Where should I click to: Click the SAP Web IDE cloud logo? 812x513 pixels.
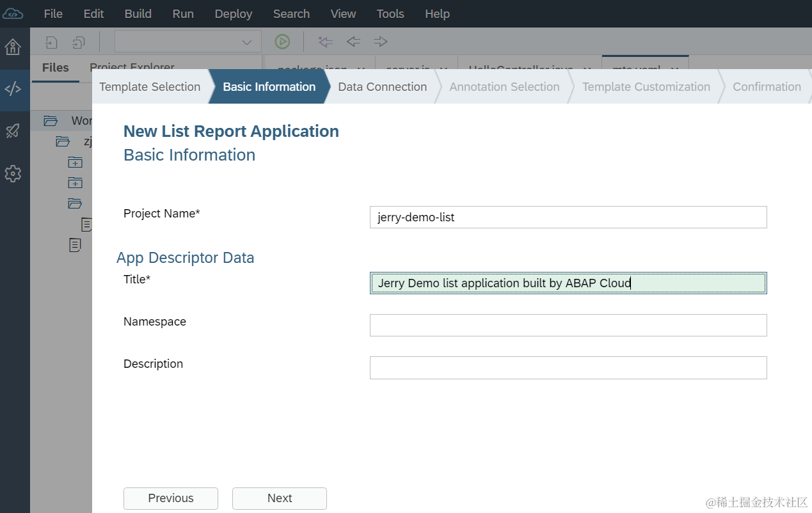(13, 13)
